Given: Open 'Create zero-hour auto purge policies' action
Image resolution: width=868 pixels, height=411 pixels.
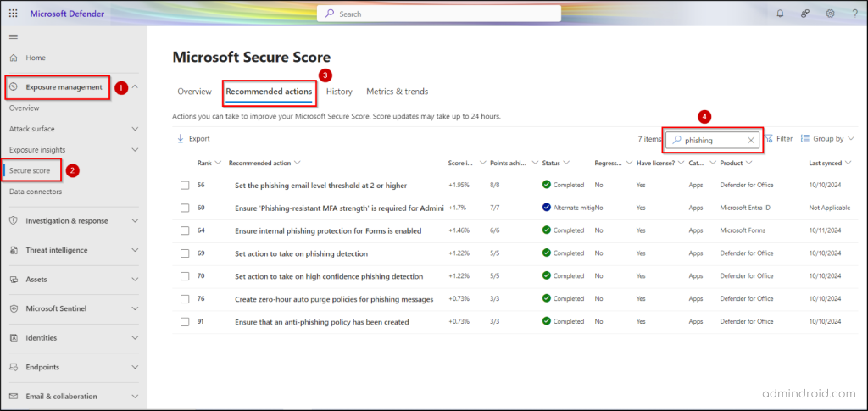Looking at the screenshot, I should tap(334, 298).
